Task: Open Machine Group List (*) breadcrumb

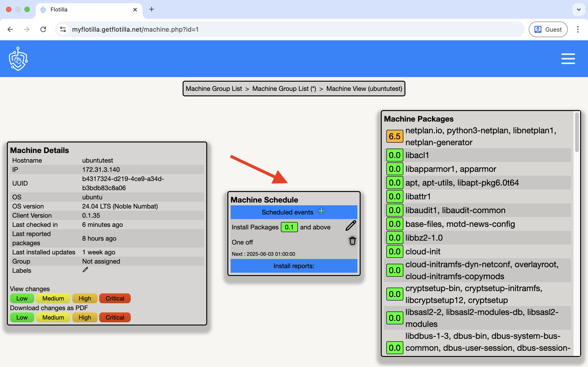Action: tap(284, 89)
